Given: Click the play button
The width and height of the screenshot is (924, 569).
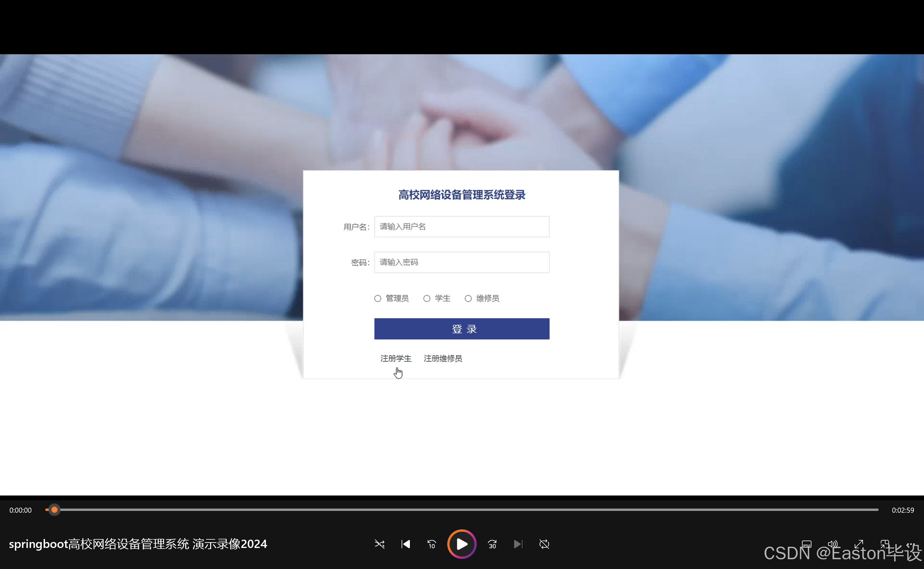Looking at the screenshot, I should (x=461, y=544).
